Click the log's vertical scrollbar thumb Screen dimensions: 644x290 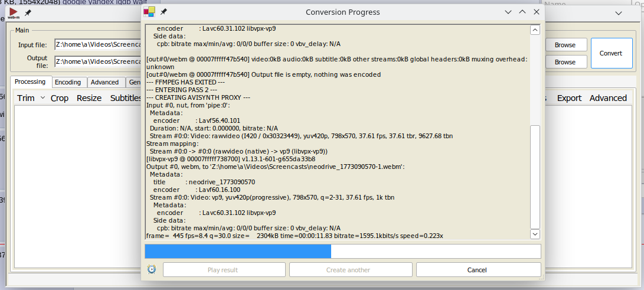535,177
